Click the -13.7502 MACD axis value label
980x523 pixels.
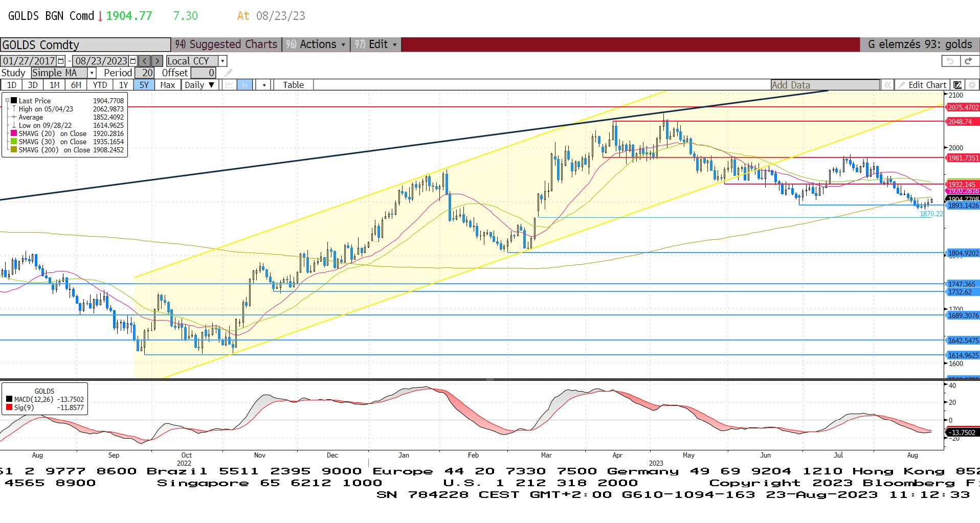coord(963,433)
